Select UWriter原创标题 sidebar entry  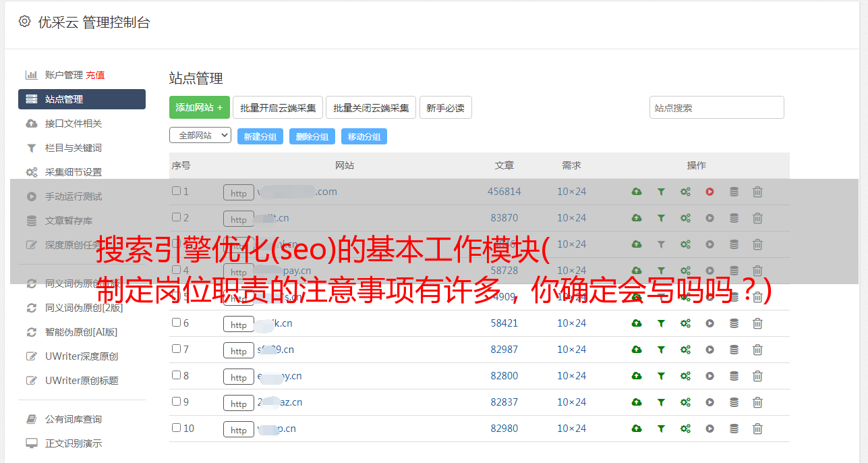click(82, 381)
